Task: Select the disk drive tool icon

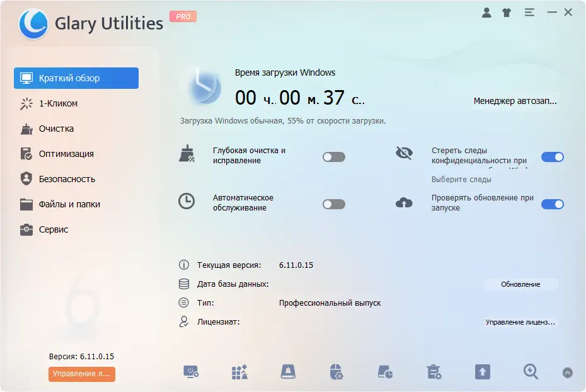Action: 288,372
